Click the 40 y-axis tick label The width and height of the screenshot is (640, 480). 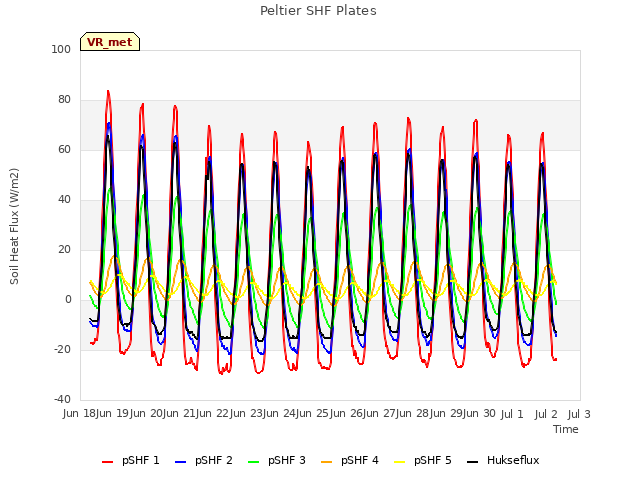[64, 199]
